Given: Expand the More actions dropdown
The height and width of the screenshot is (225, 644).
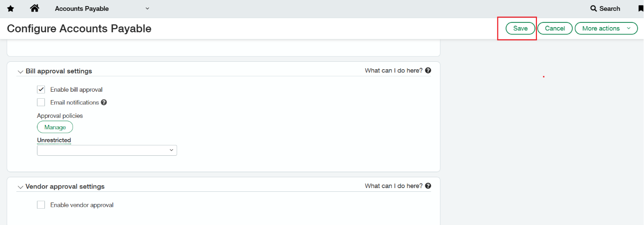Looking at the screenshot, I should click(629, 29).
